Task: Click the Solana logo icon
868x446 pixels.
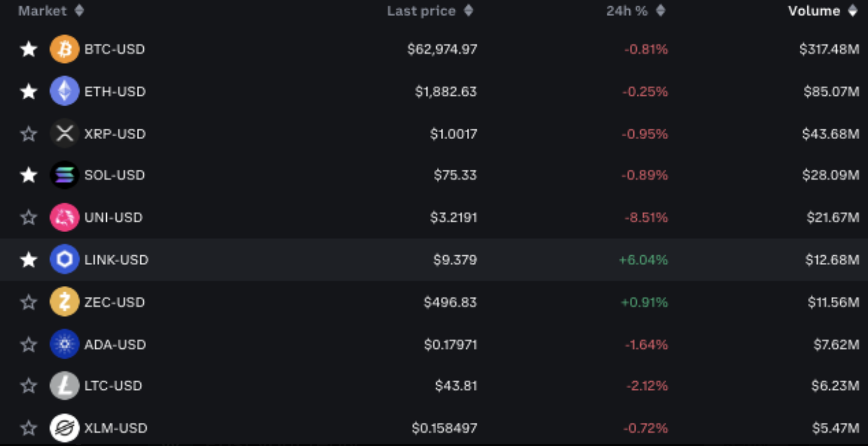Action: [x=64, y=175]
